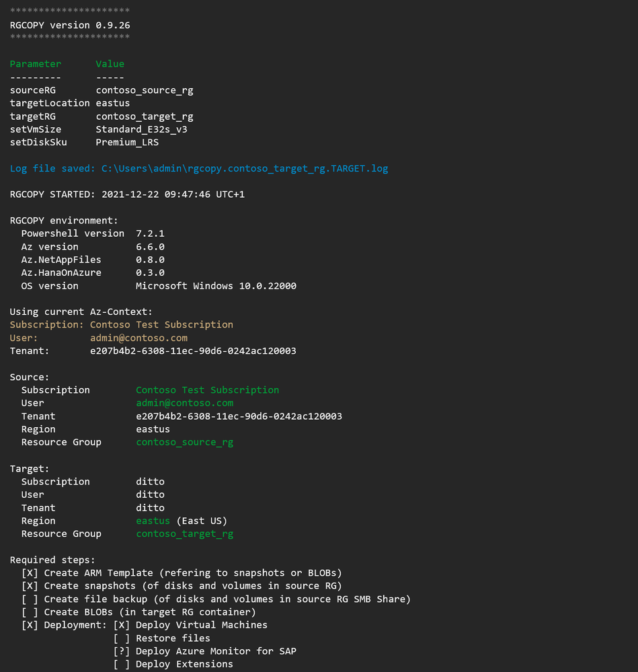The width and height of the screenshot is (638, 672).
Task: Click 'ditto' next to Target User
Action: 150,494
